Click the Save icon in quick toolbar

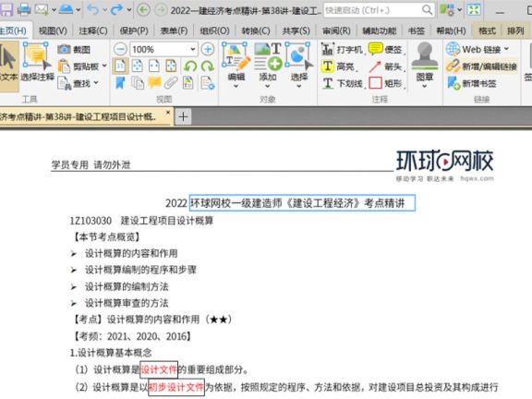pyautogui.click(x=6, y=9)
